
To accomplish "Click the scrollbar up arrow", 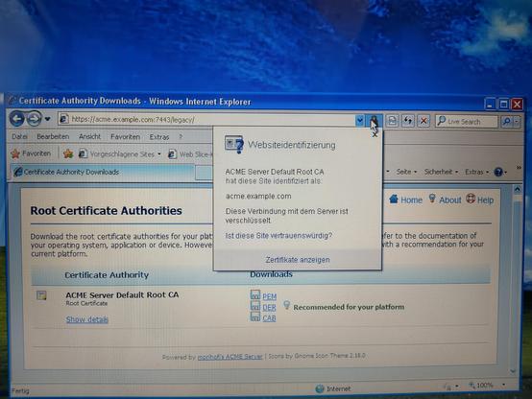I will coord(517,189).
